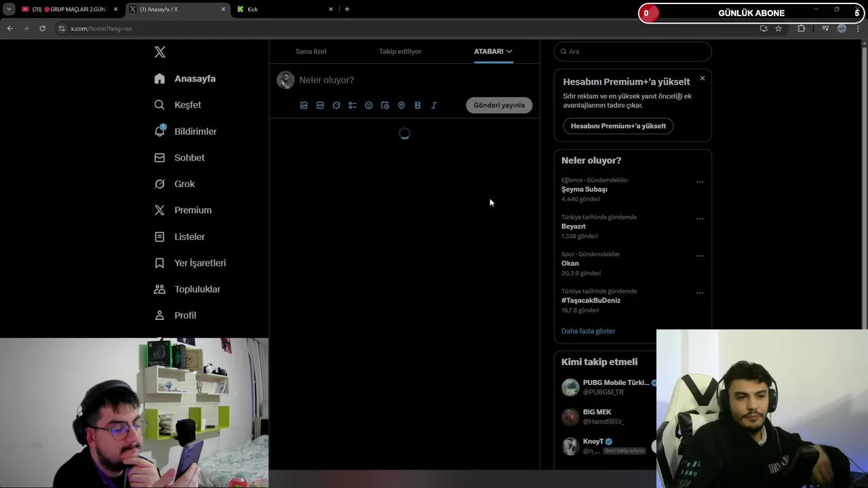
Task: Open the Beyazıt trending topic
Action: (x=574, y=226)
